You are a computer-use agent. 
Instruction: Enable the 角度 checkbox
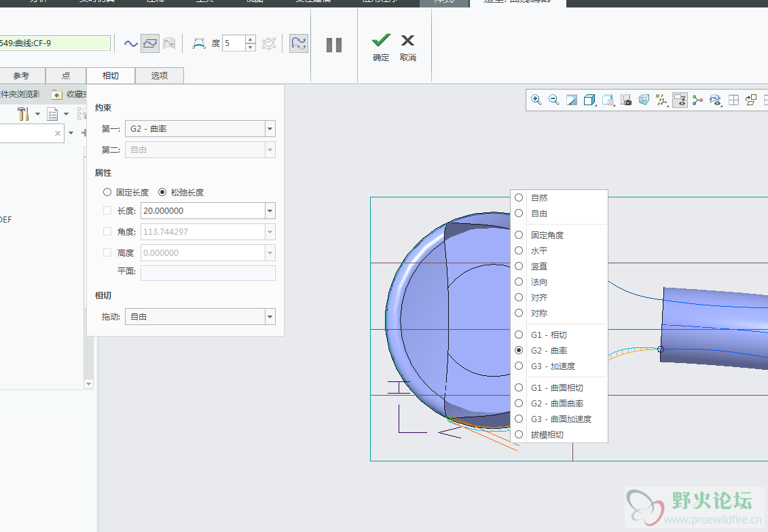(107, 232)
